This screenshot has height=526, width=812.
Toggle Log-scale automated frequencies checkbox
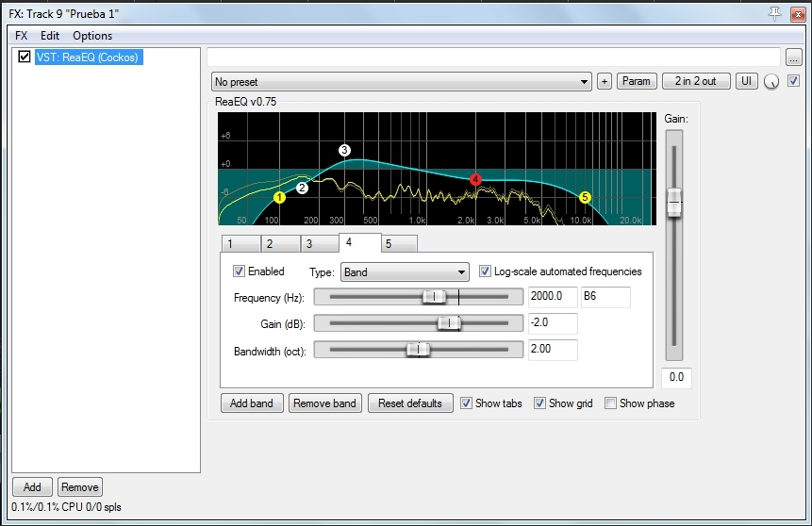point(486,271)
